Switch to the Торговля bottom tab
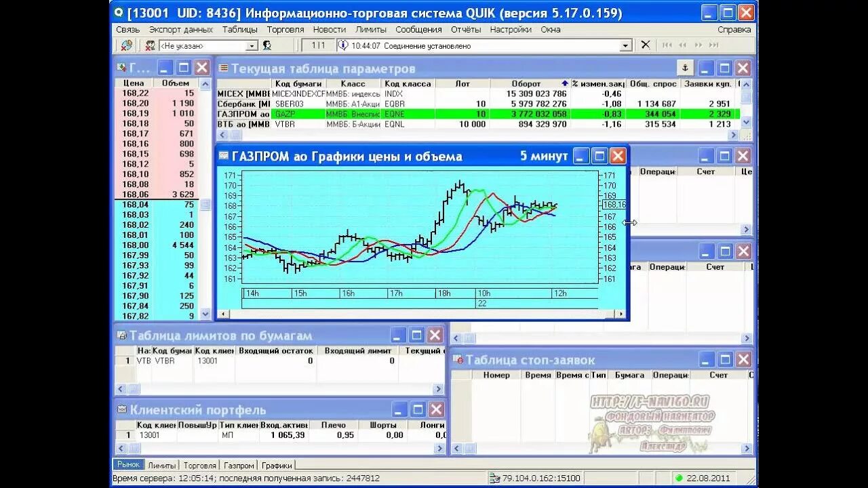This screenshot has height=488, width=868. (199, 466)
